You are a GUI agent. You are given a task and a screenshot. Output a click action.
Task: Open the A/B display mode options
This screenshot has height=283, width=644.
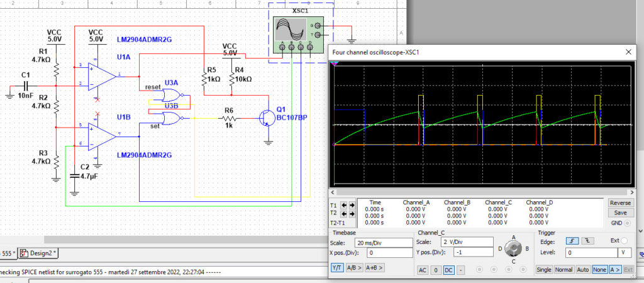(355, 268)
